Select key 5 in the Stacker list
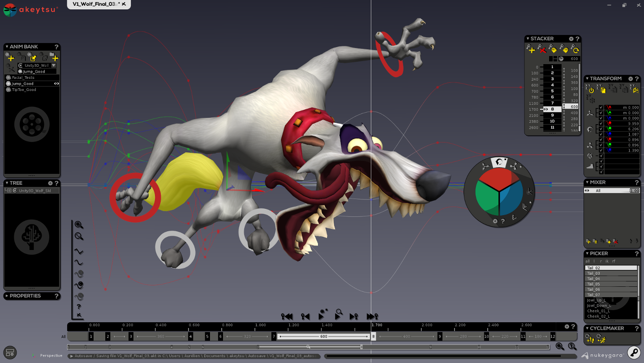The height and width of the screenshot is (363, 644). [552, 91]
